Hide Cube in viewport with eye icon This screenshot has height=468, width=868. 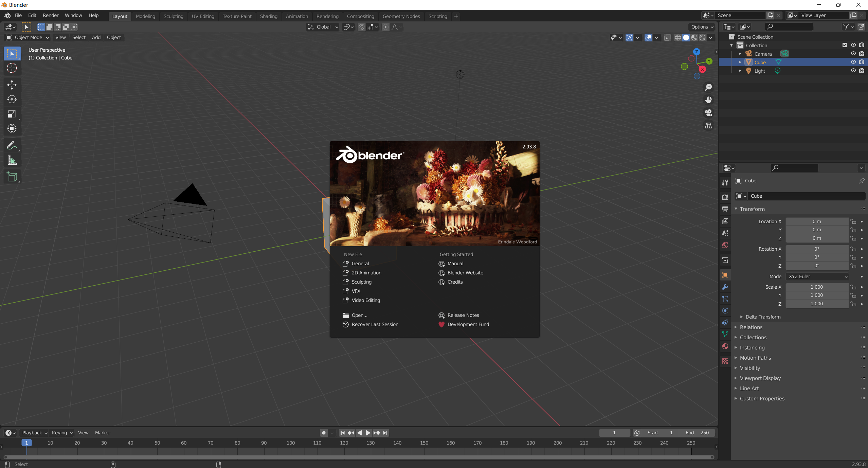click(853, 62)
